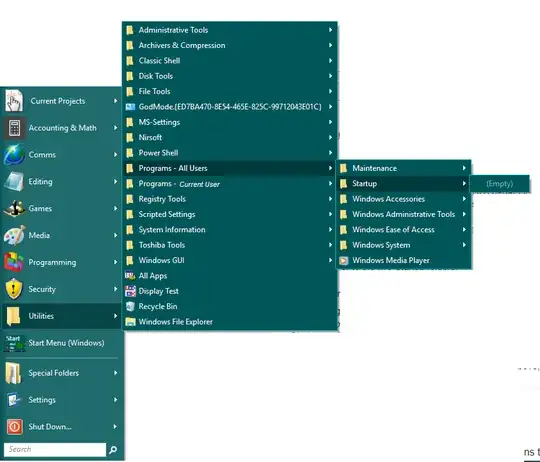This screenshot has width=540, height=462.
Task: Click the Programming blocks icon
Action: (x=14, y=262)
